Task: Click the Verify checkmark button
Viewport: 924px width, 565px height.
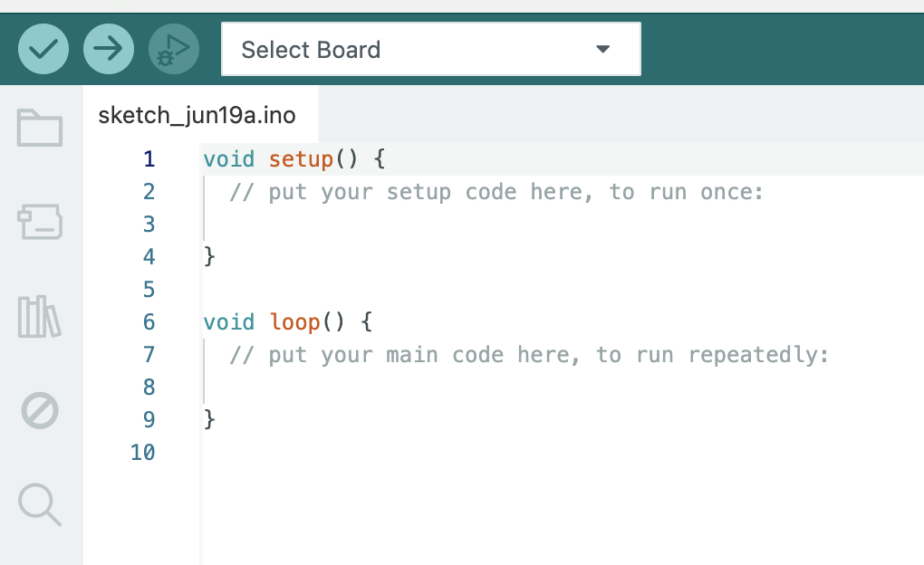Action: pos(43,49)
